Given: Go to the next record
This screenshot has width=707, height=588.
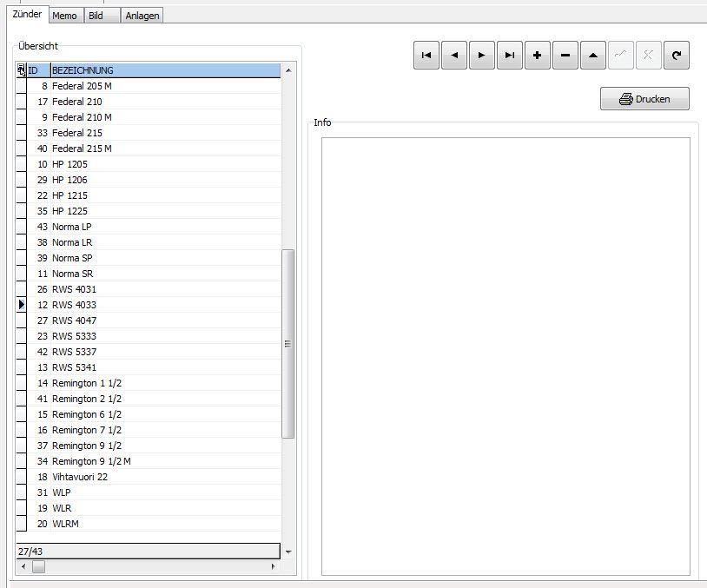Looking at the screenshot, I should click(x=481, y=55).
